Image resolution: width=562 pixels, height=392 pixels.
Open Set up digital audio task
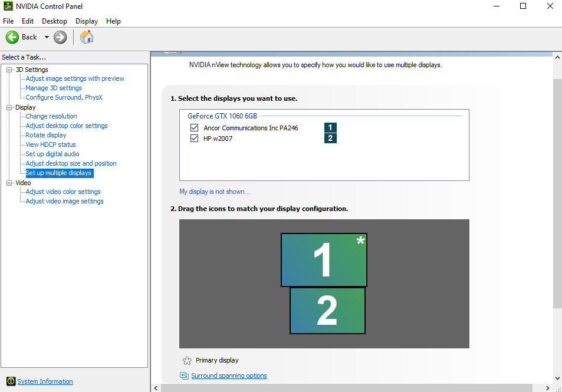[x=52, y=154]
